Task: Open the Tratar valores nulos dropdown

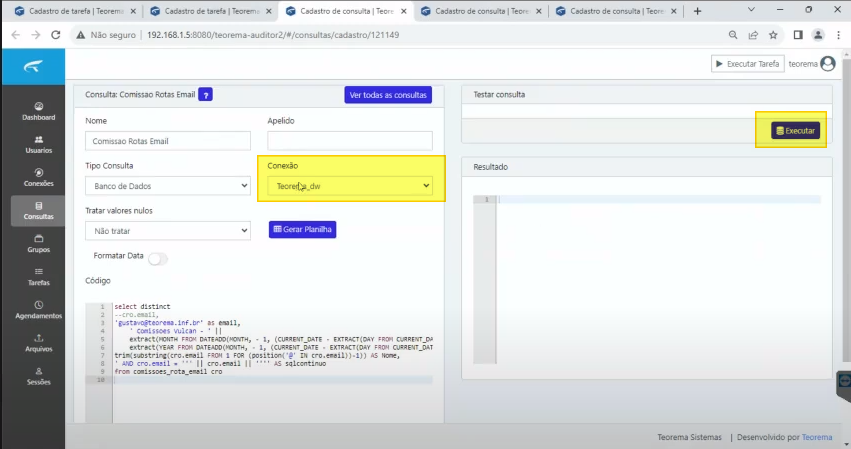Action: 168,231
